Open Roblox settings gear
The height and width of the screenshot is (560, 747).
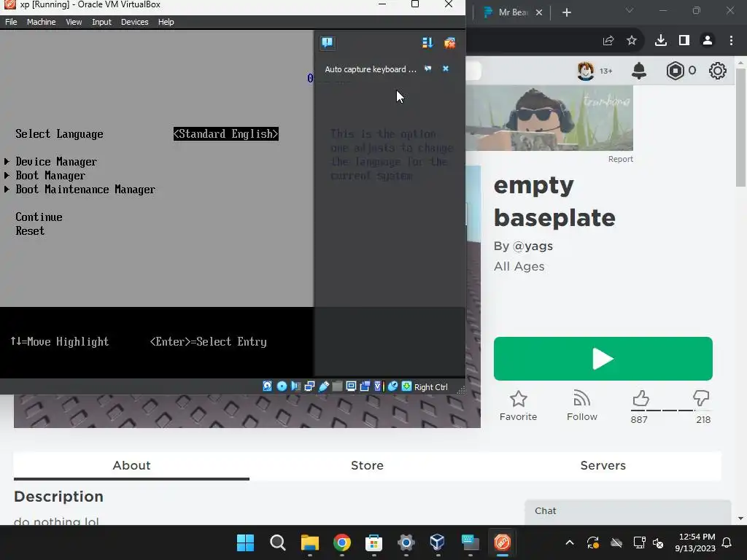pos(718,71)
